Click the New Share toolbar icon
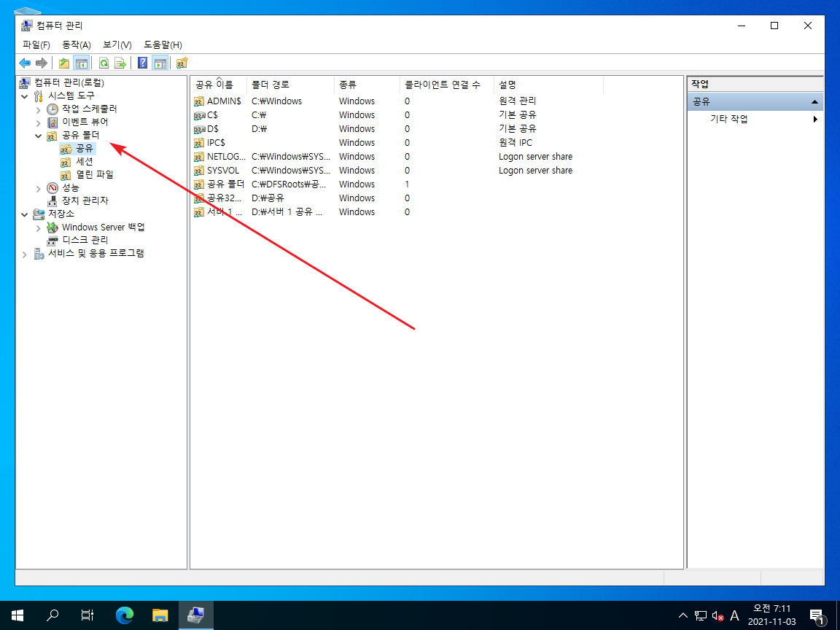This screenshot has width=840, height=630. 182,63
